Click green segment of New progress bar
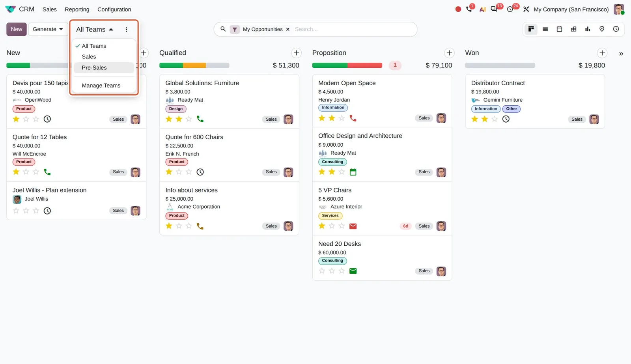Viewport: 631px width, 364px height. coord(18,65)
